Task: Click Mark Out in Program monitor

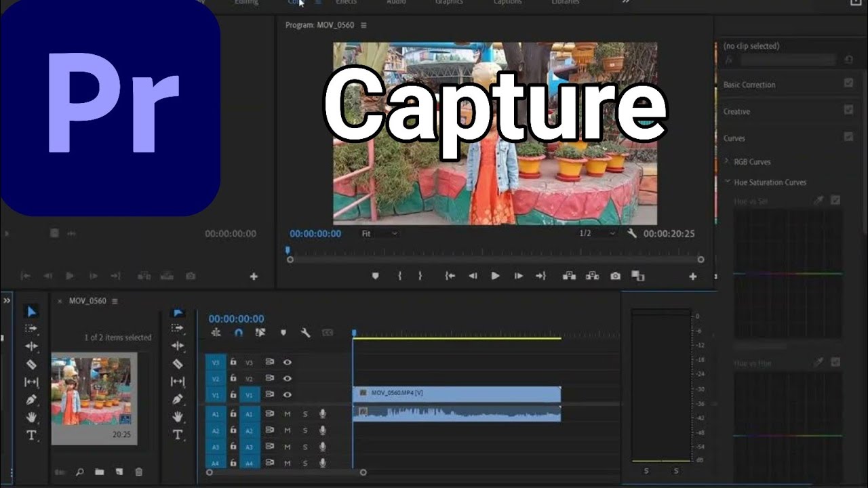Action: tap(420, 276)
